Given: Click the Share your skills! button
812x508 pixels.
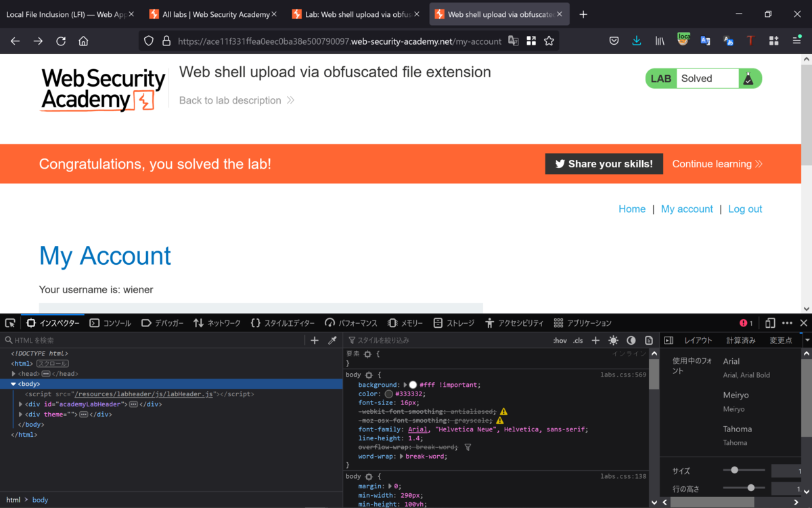Looking at the screenshot, I should point(604,164).
